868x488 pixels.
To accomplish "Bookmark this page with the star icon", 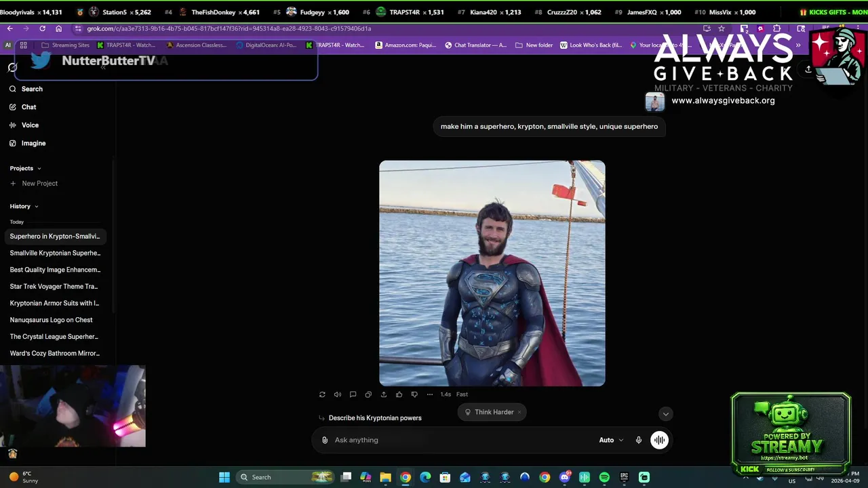I will 722,28.
